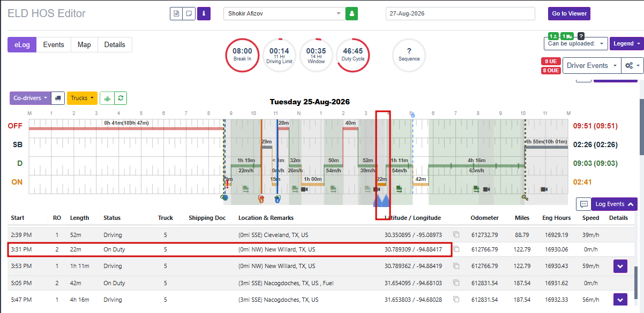644x313 pixels.
Task: Open the Legend dropdown
Action: (x=627, y=44)
